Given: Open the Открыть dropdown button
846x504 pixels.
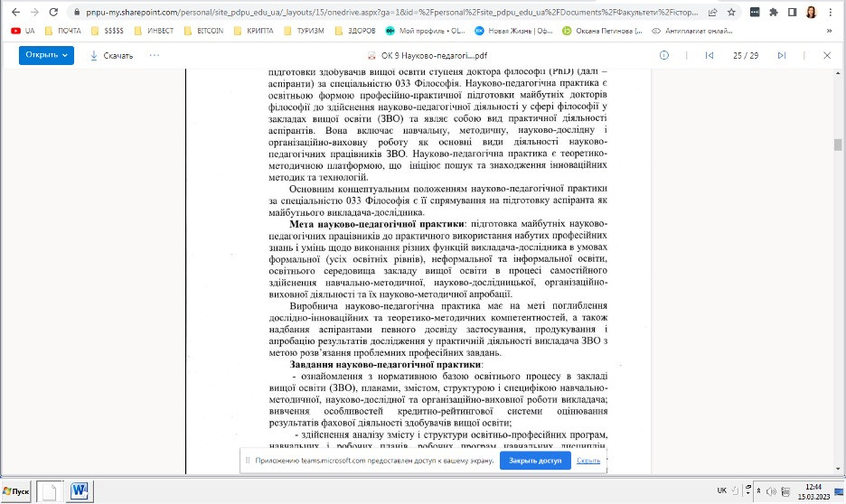Looking at the screenshot, I should coord(46,55).
